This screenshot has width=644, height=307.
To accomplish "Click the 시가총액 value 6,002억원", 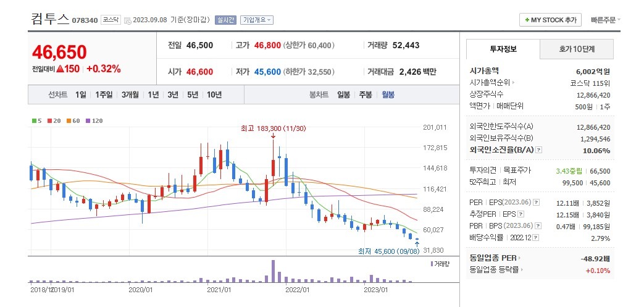I will pos(593,71).
